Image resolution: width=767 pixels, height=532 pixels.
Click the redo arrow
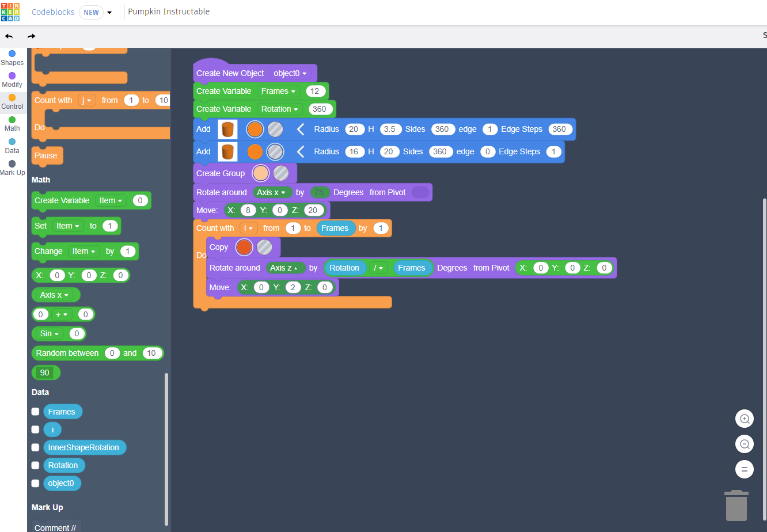[31, 36]
